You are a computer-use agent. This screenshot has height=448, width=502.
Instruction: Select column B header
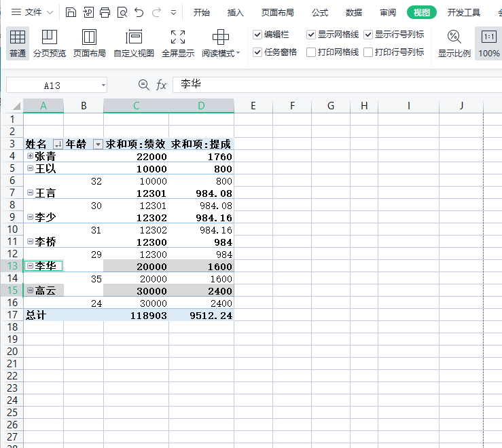pos(84,106)
